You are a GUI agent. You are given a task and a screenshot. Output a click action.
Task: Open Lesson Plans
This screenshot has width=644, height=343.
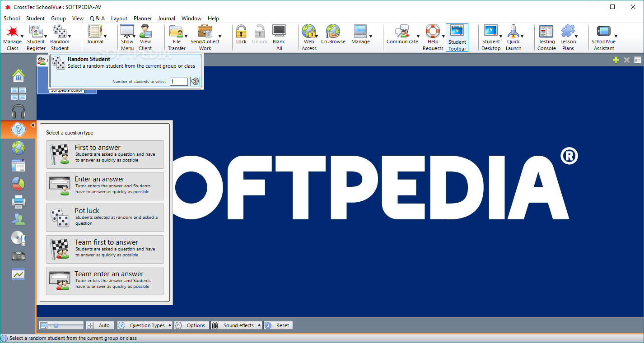point(568,38)
